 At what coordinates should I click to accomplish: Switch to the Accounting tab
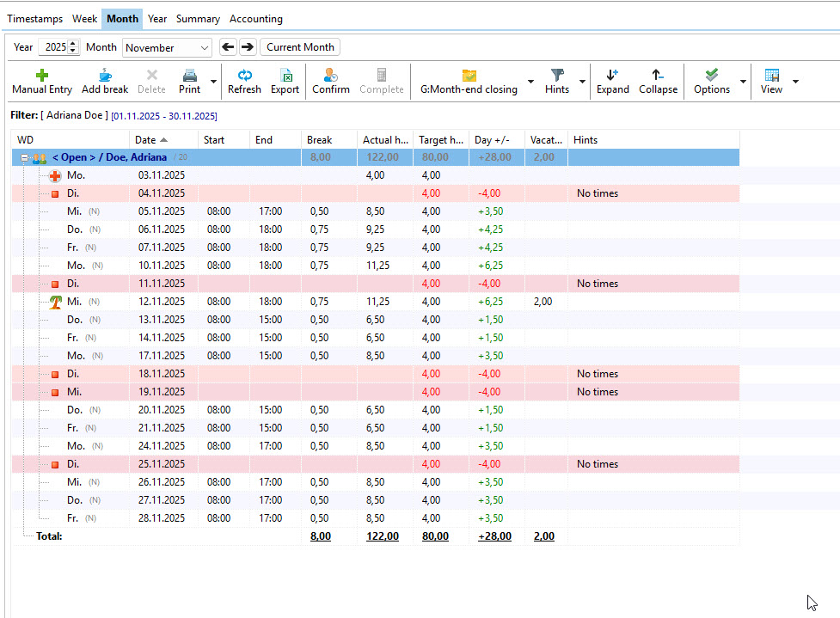coord(255,18)
